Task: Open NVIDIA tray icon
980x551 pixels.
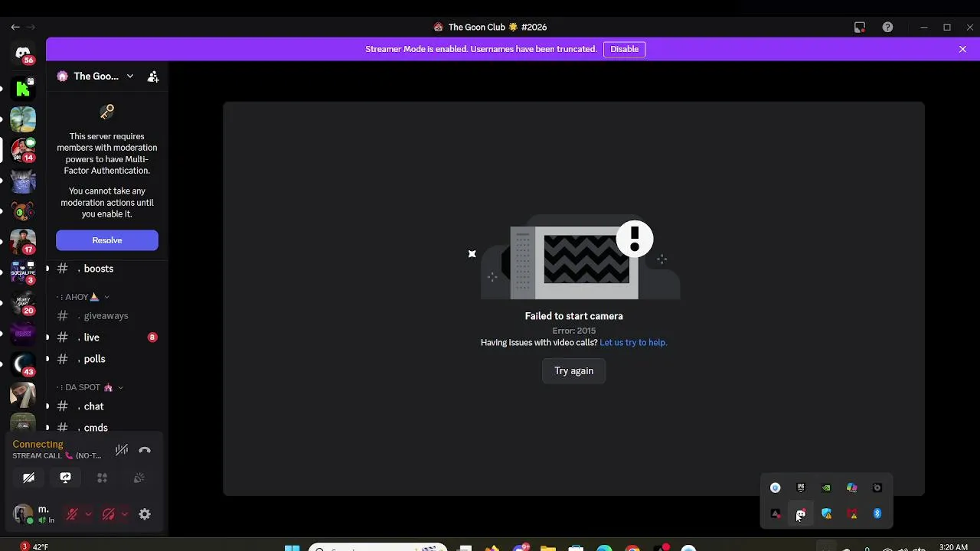Action: coord(826,487)
